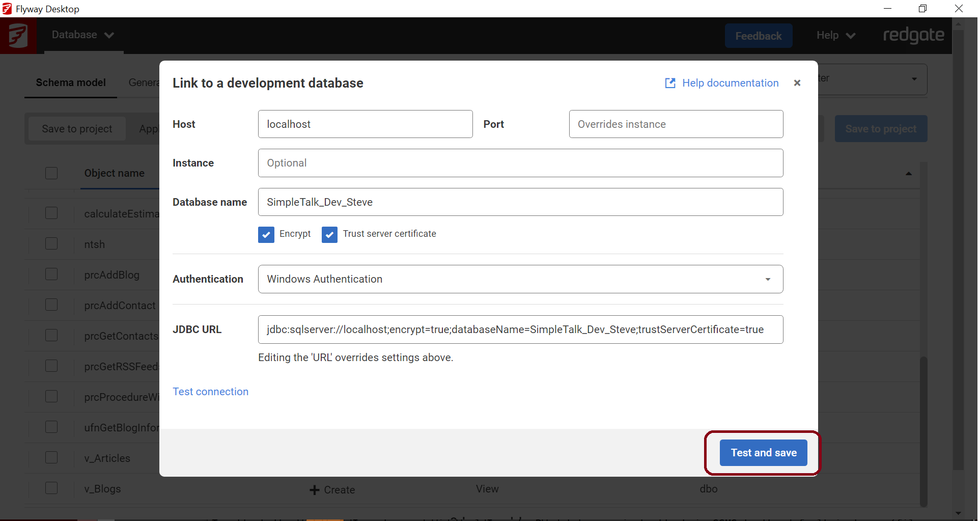
Task: Uncheck the Encrypt checkbox
Action: coord(266,235)
